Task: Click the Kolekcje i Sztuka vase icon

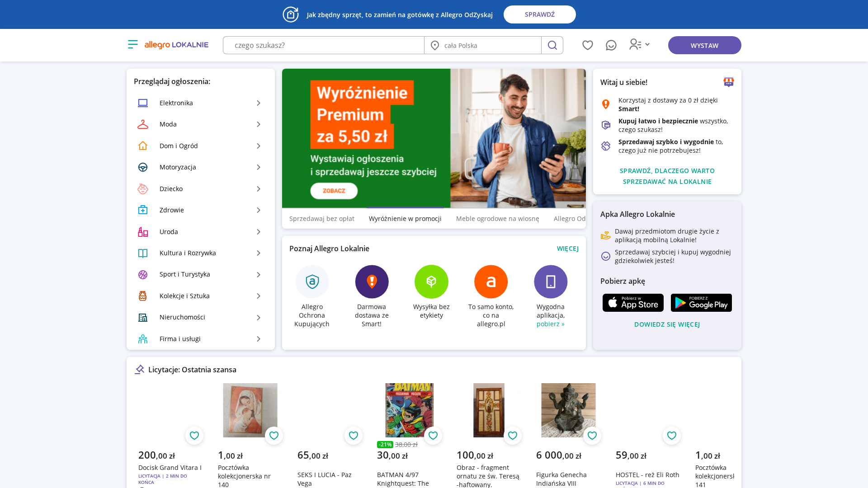Action: tap(143, 296)
